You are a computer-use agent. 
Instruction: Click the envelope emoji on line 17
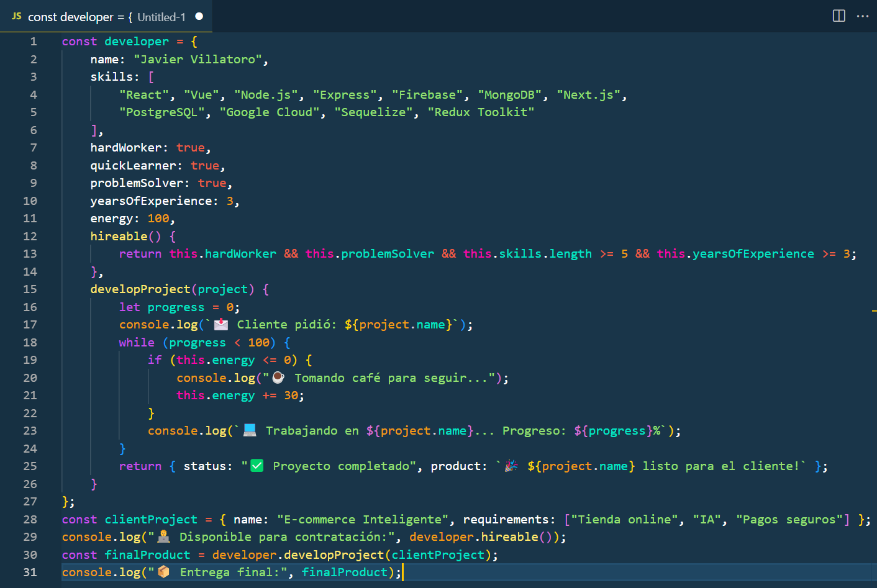point(222,323)
